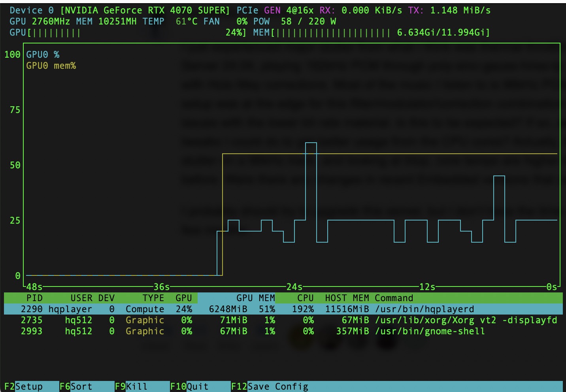
Task: Click the TYPE column header
Action: pos(153,298)
